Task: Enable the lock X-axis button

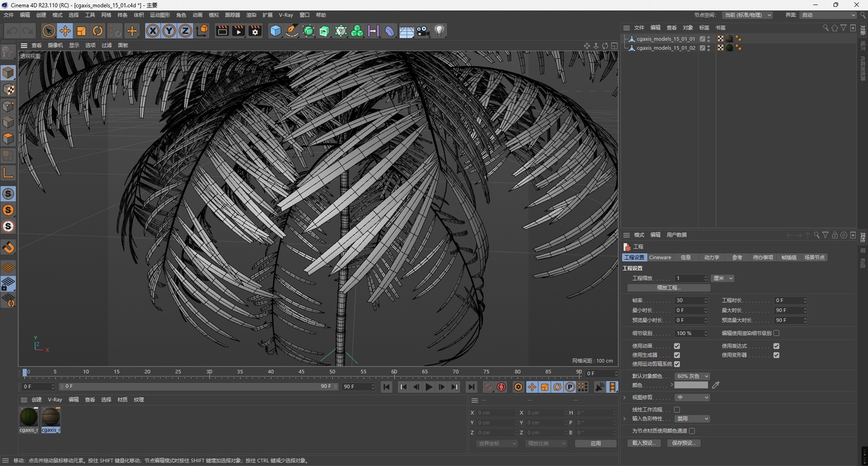Action: [x=152, y=31]
